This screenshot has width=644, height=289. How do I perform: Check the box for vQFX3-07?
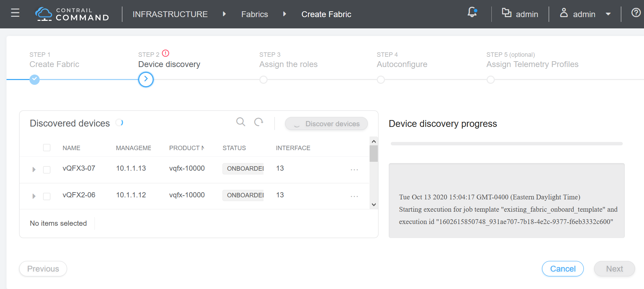pos(47,170)
